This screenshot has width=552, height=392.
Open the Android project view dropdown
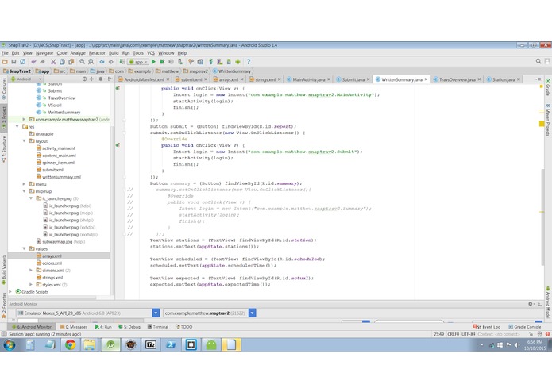[x=26, y=79]
